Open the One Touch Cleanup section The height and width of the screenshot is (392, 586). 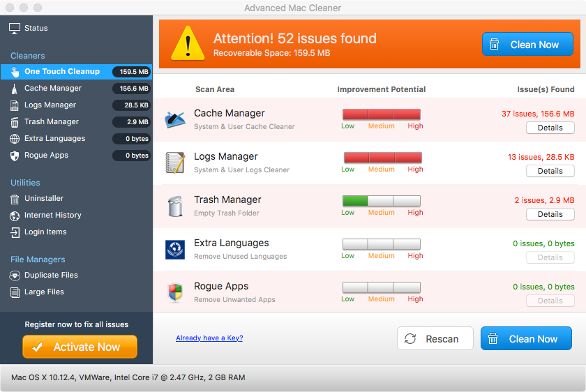click(76, 72)
